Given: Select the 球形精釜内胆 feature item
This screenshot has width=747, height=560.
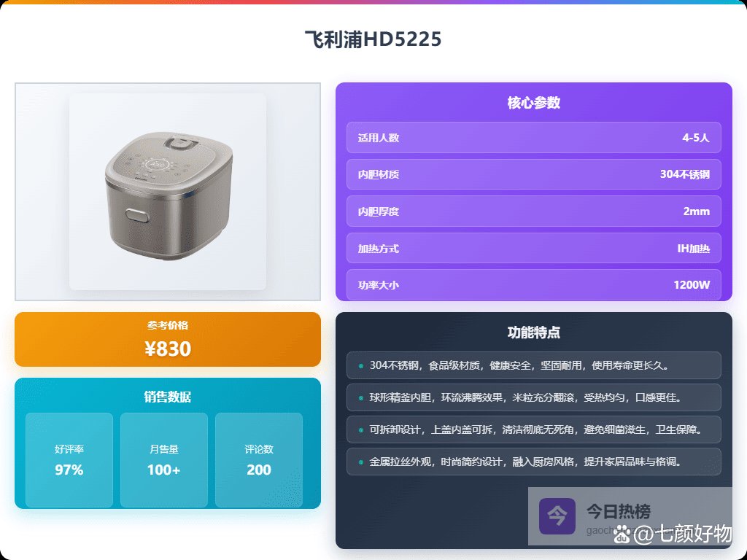Looking at the screenshot, I should 533,397.
